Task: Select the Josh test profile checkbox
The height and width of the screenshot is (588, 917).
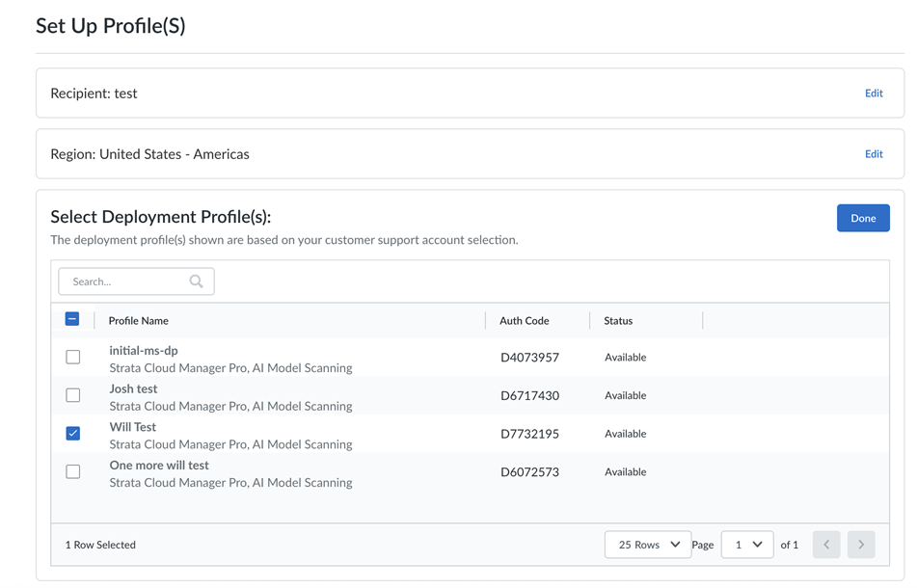Action: (x=73, y=395)
